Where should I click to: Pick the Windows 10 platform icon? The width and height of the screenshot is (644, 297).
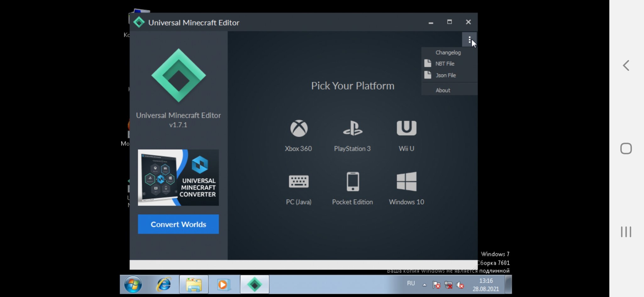(407, 181)
